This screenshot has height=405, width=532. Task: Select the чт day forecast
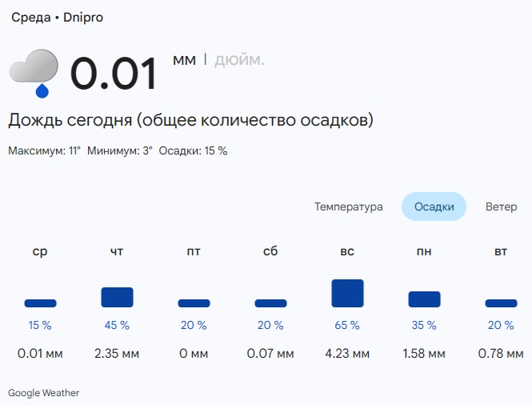click(x=117, y=252)
